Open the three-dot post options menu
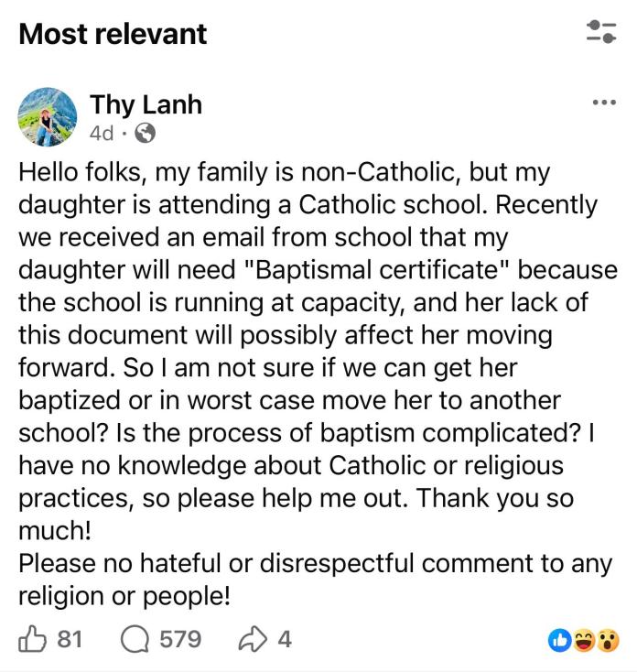The height and width of the screenshot is (672, 637). (x=603, y=103)
